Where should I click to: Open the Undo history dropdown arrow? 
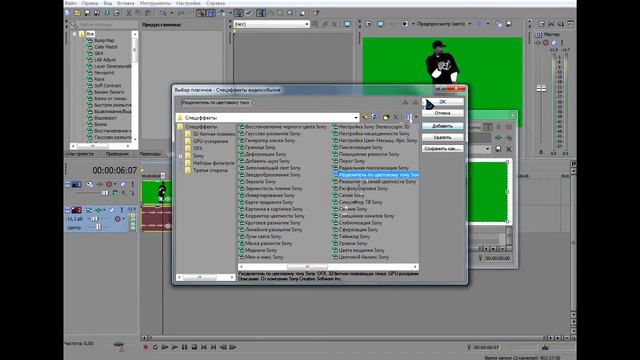pos(171,13)
